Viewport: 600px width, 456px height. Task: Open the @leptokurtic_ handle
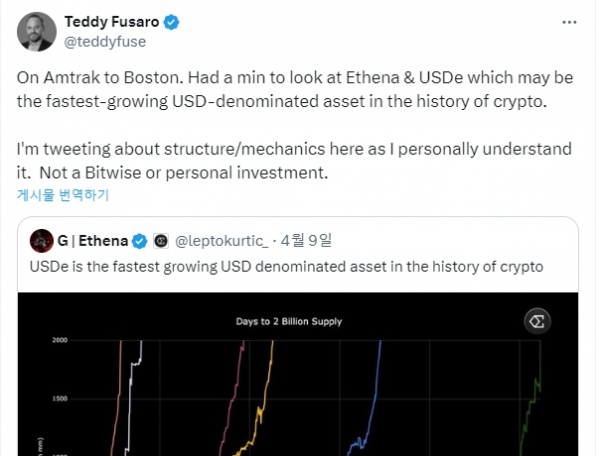click(222, 241)
